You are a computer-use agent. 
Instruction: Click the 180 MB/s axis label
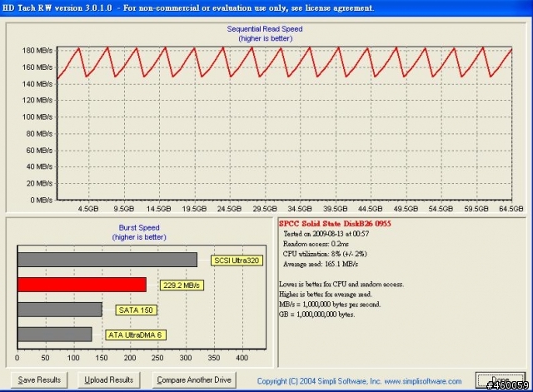[x=37, y=51]
